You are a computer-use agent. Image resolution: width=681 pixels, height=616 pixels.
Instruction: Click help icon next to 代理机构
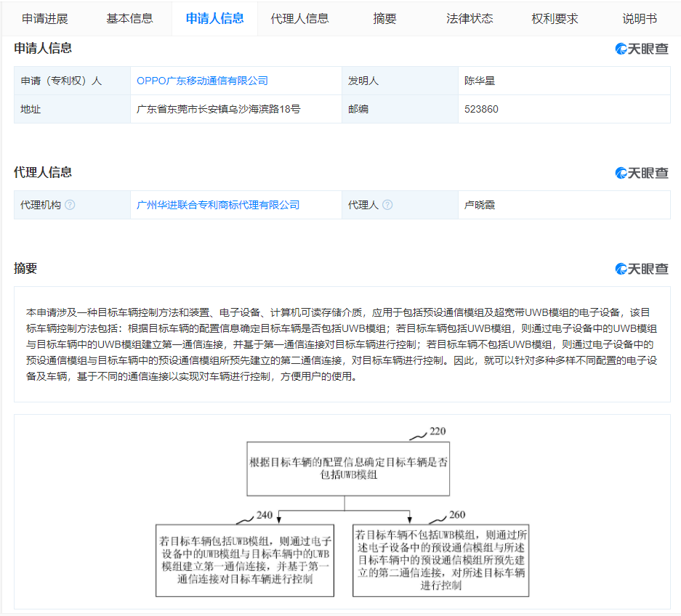tap(70, 205)
